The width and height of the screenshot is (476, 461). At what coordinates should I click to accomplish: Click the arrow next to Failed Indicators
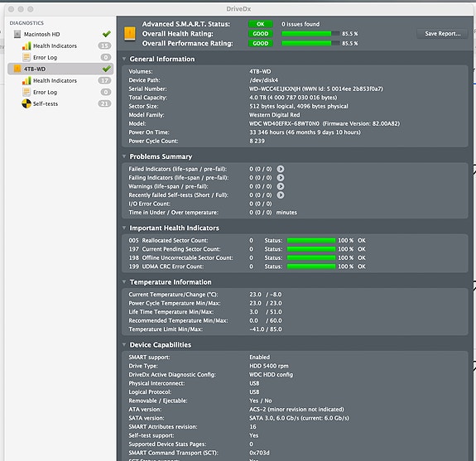click(281, 169)
